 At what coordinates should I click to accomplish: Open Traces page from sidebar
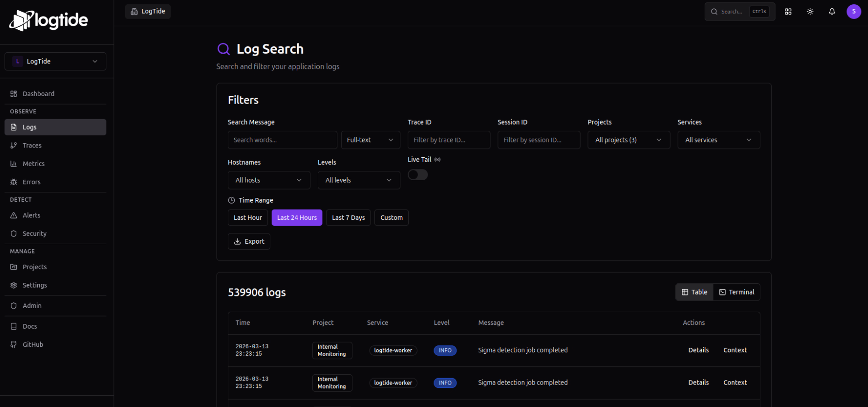[56, 145]
